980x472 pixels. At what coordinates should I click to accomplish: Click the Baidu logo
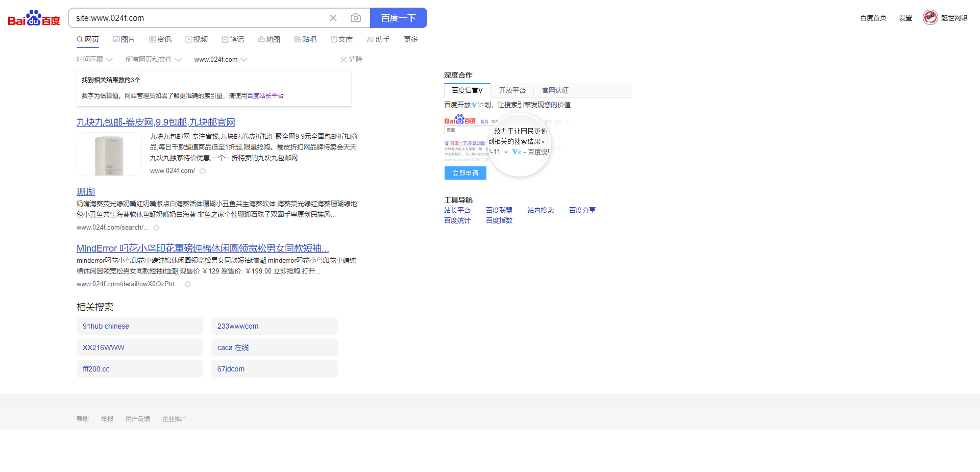click(34, 18)
